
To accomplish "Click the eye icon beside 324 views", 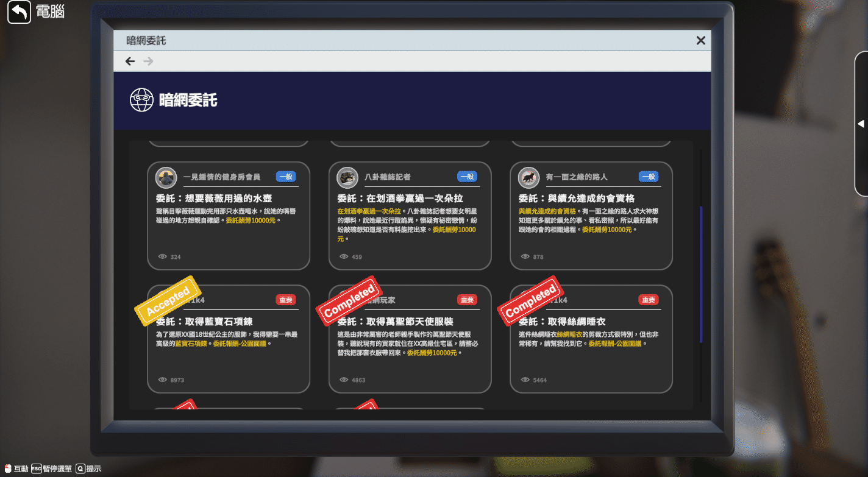I will (x=163, y=256).
